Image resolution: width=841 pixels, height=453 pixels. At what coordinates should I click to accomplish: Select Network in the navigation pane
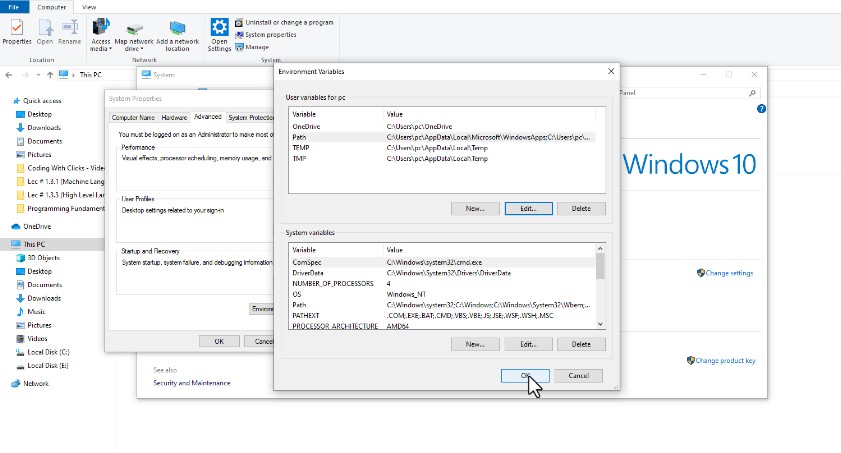(x=30, y=384)
